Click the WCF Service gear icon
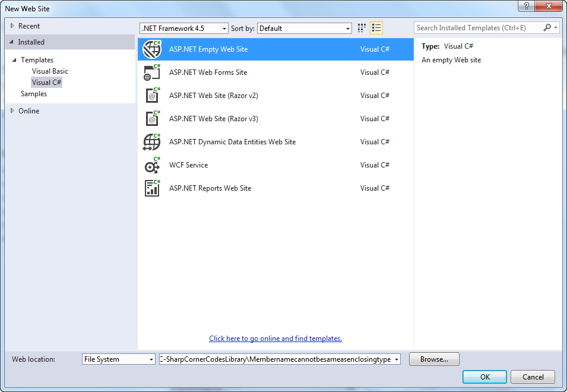 (x=152, y=165)
